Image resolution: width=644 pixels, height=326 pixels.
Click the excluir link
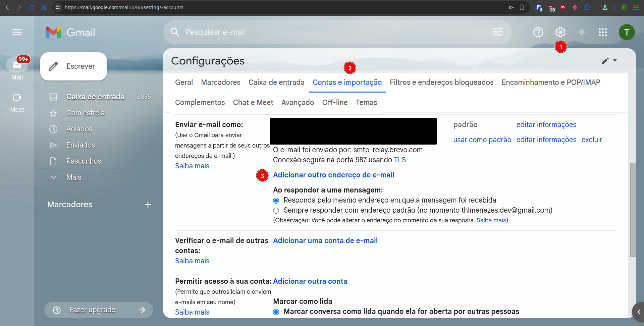(592, 140)
